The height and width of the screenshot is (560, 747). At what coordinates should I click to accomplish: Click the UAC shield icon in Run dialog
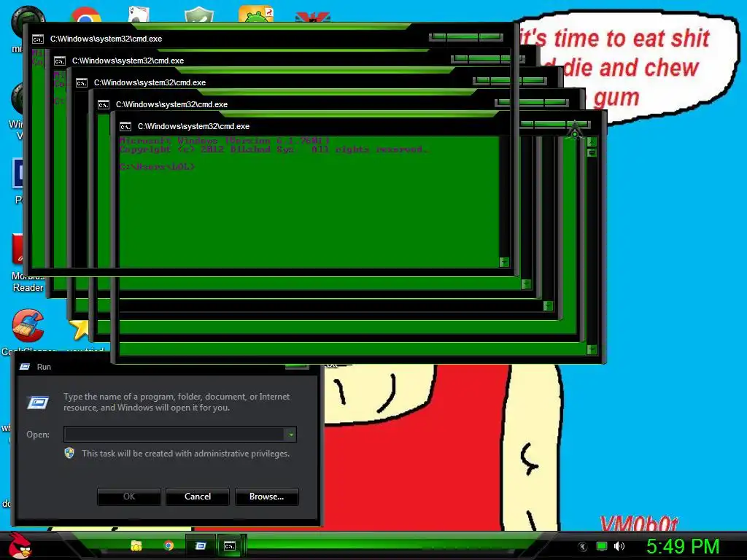pyautogui.click(x=69, y=453)
